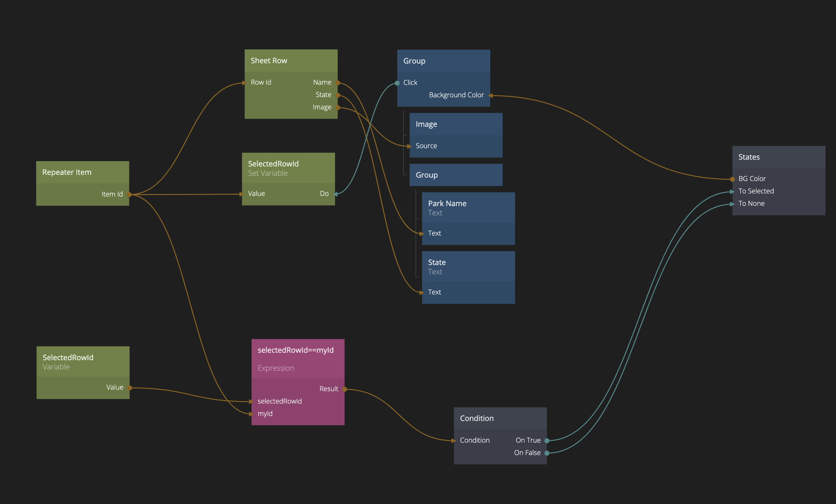Click the On False output port
This screenshot has width=836, height=504.
click(547, 453)
